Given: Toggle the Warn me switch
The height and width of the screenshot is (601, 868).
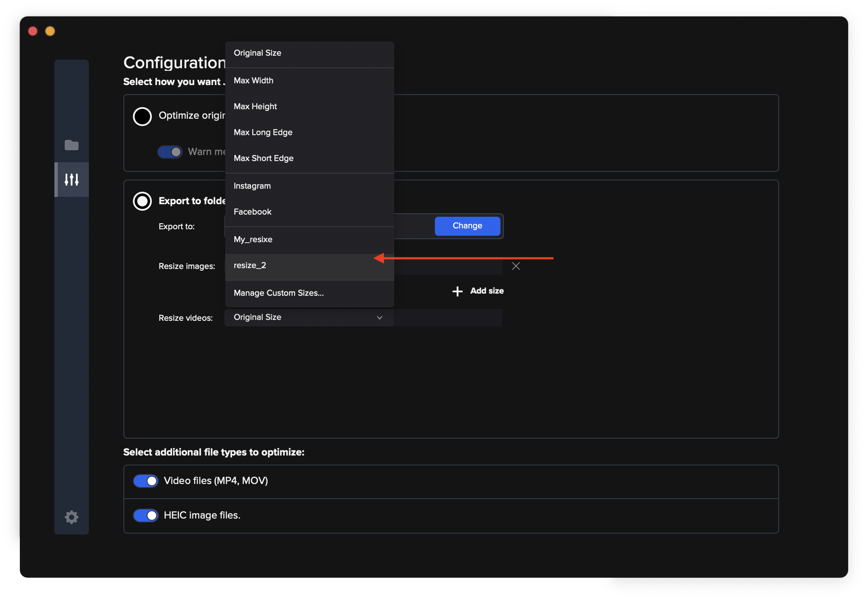Looking at the screenshot, I should [x=170, y=152].
